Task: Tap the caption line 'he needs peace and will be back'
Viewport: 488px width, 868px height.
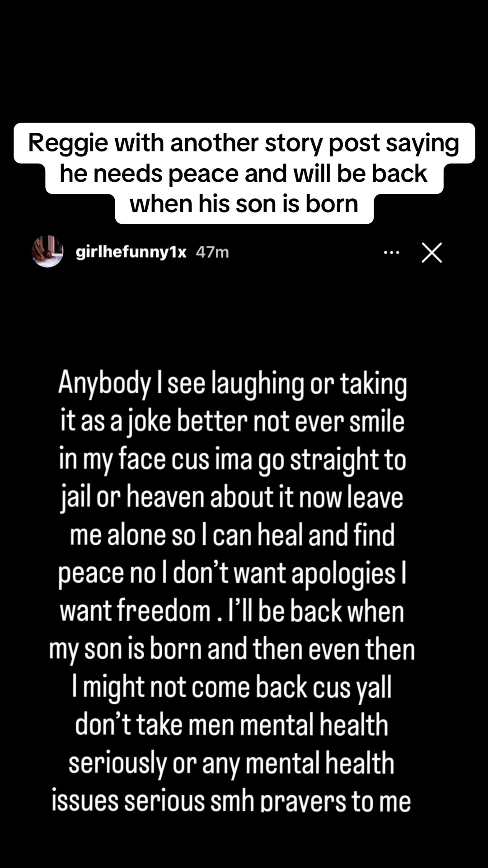Action: [244, 174]
